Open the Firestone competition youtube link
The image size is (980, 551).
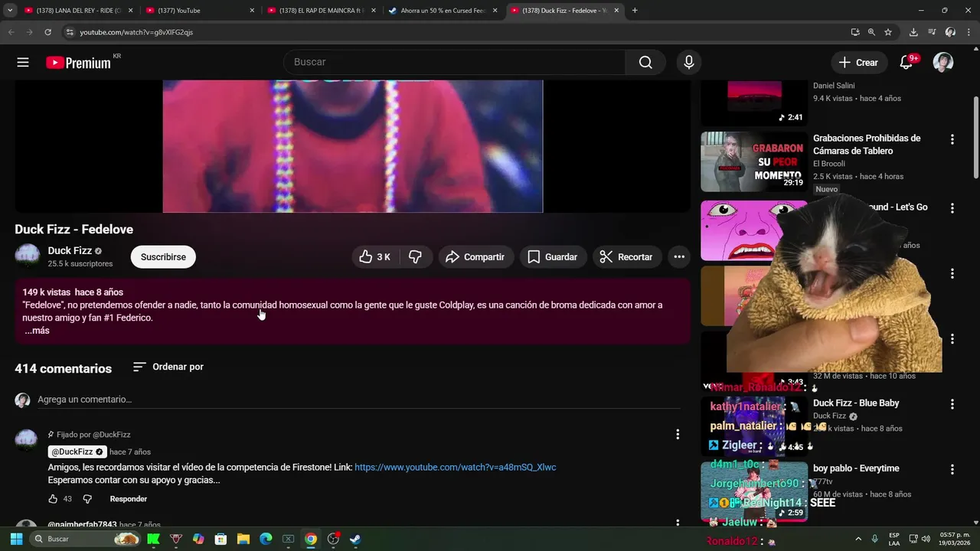455,468
